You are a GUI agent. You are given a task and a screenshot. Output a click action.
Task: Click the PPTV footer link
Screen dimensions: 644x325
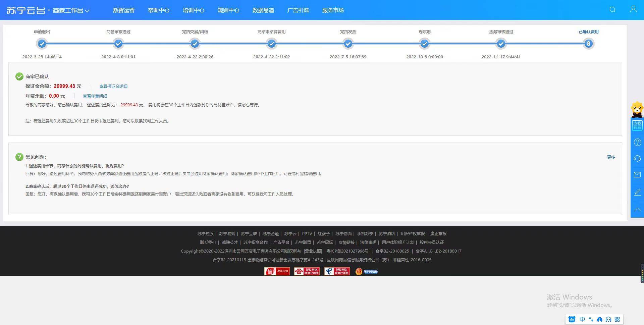(307, 233)
